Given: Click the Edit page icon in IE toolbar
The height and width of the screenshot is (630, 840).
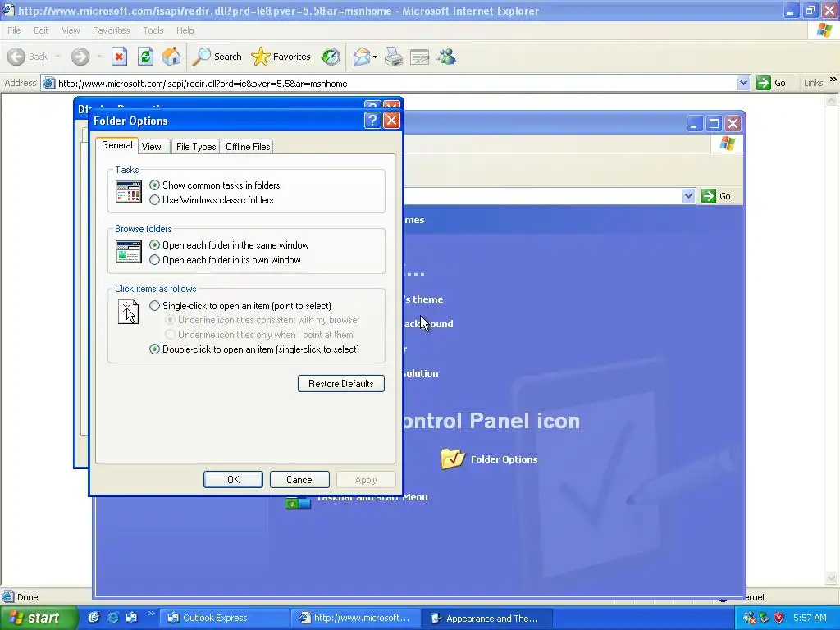Looking at the screenshot, I should (x=419, y=57).
